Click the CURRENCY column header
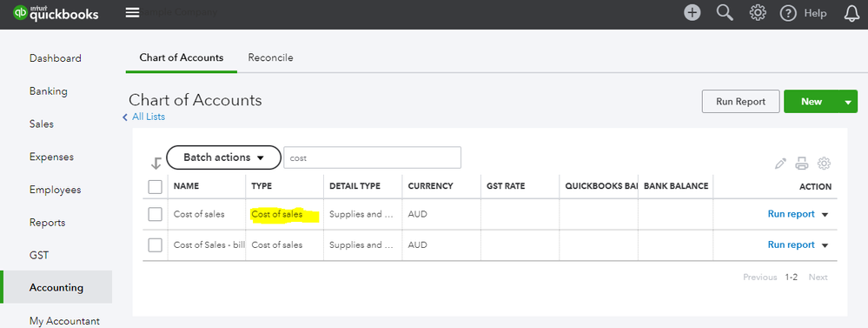This screenshot has height=328, width=868. point(431,186)
